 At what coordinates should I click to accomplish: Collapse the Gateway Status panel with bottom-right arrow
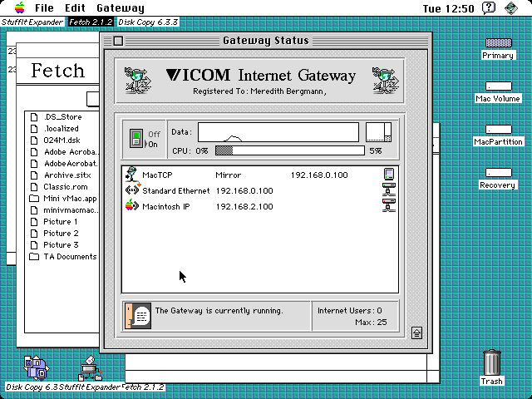(x=416, y=332)
